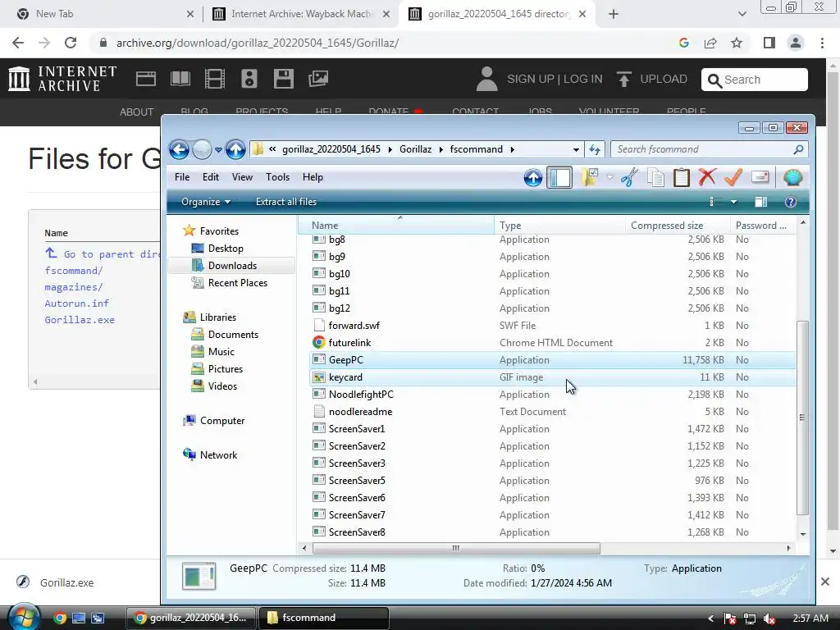Select the NoodlefightPC application
Viewport: 840px width, 630px height.
pos(553,395)
